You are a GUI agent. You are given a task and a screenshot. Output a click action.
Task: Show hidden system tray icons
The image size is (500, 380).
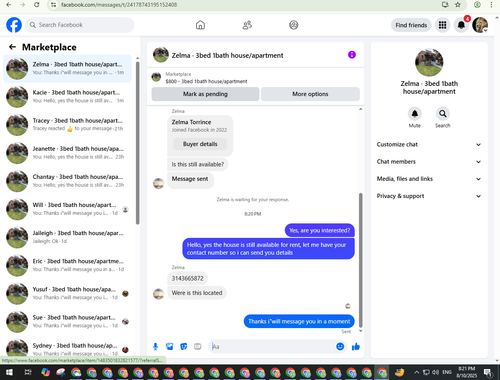click(x=417, y=372)
